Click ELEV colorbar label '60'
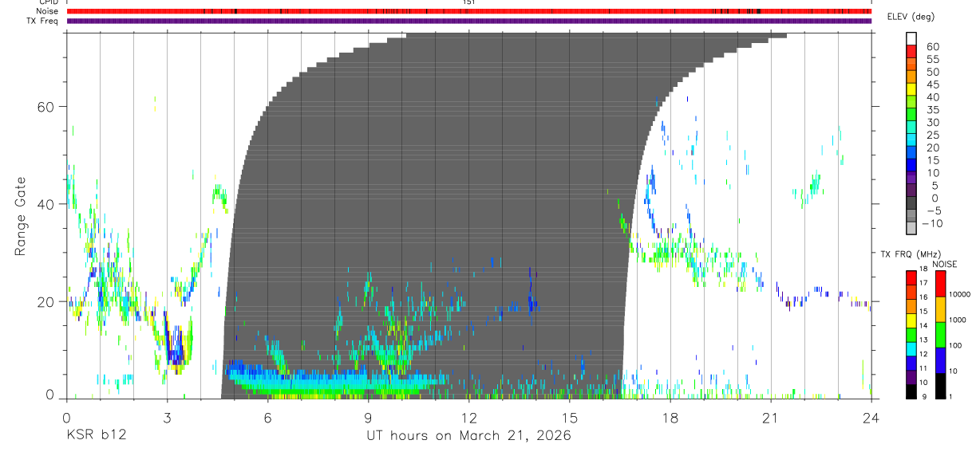 click(x=931, y=47)
